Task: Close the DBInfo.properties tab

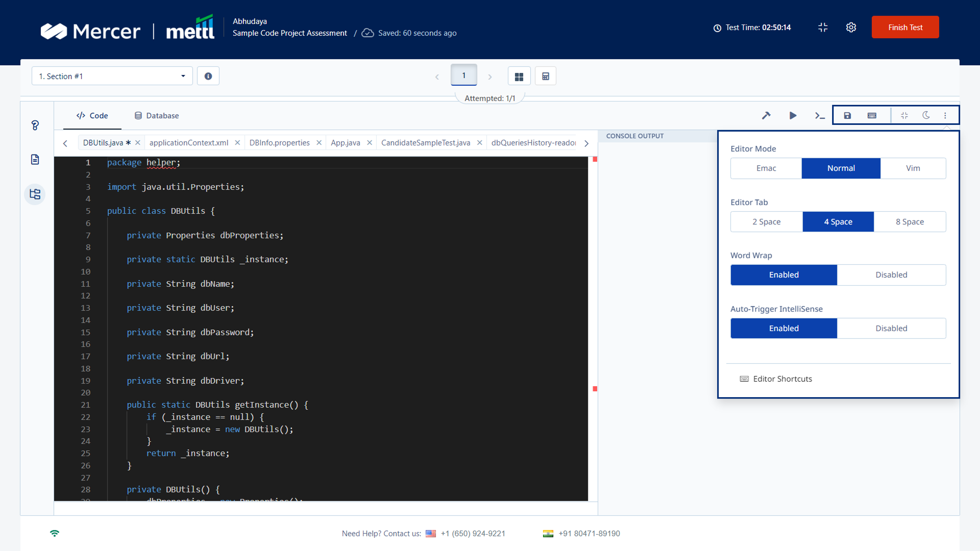Action: click(319, 143)
